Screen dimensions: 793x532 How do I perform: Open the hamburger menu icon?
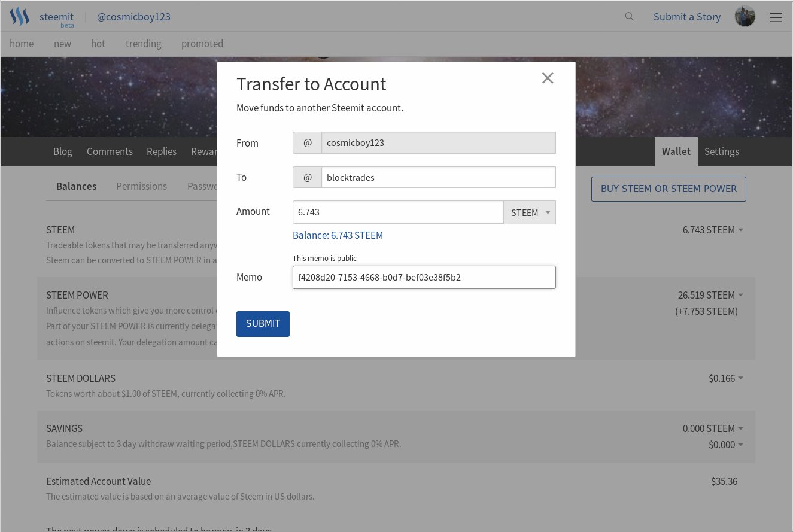(x=776, y=17)
